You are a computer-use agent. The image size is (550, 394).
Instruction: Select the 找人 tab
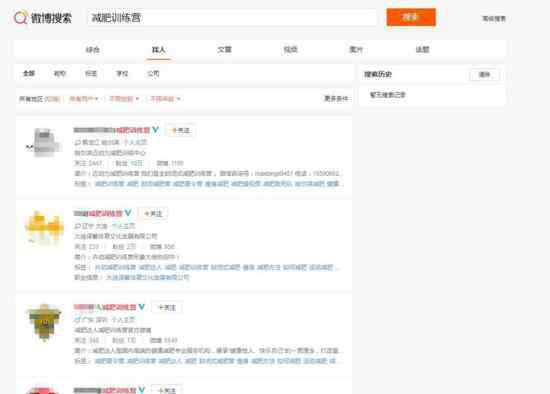point(159,49)
